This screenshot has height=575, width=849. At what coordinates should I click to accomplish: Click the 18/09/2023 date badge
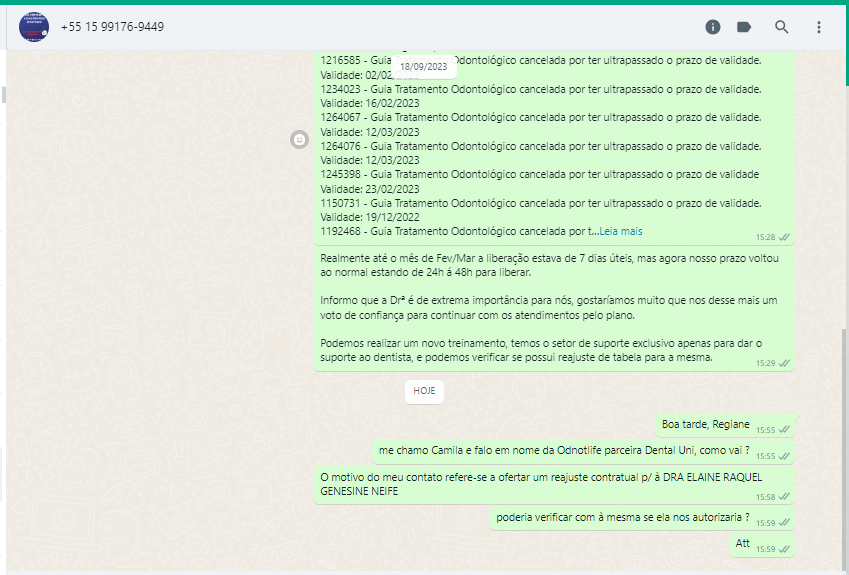pos(424,67)
